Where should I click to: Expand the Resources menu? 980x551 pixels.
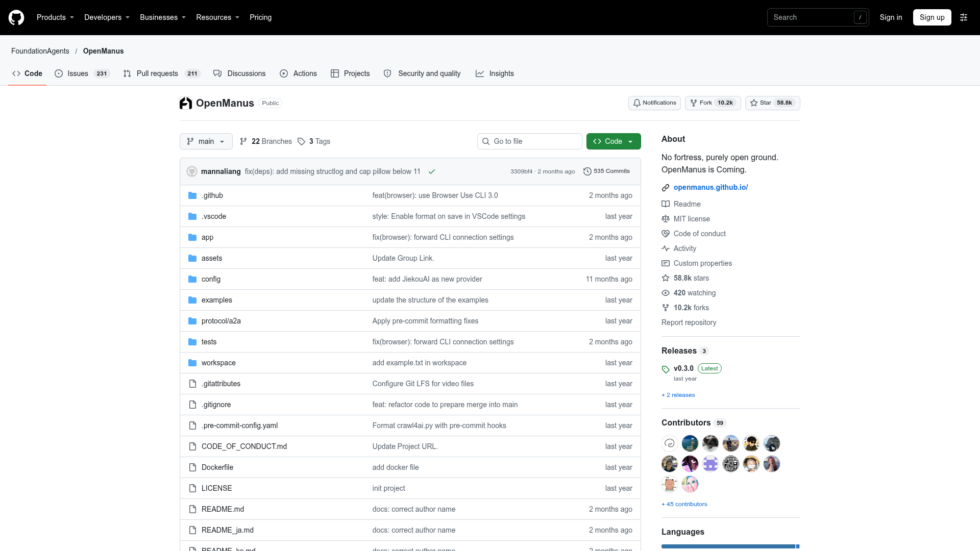click(x=217, y=17)
